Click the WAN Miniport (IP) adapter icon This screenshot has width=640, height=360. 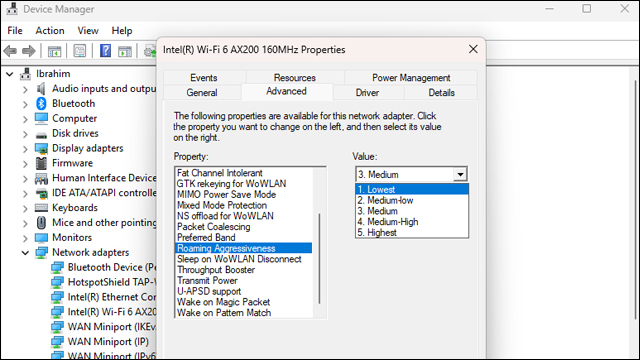pyautogui.click(x=57, y=342)
